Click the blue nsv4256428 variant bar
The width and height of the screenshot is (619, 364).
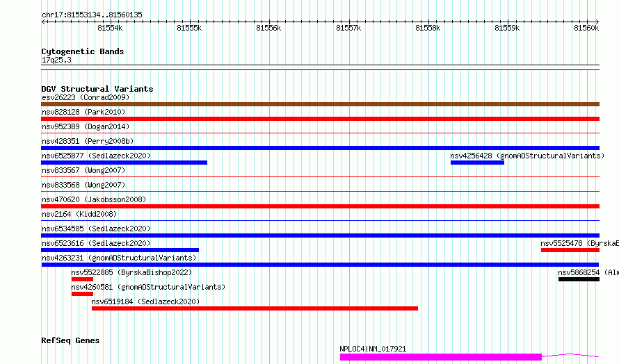coord(477,163)
